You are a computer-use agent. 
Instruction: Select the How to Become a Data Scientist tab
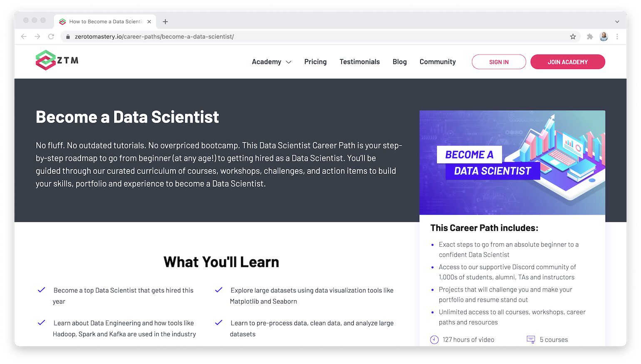click(104, 21)
